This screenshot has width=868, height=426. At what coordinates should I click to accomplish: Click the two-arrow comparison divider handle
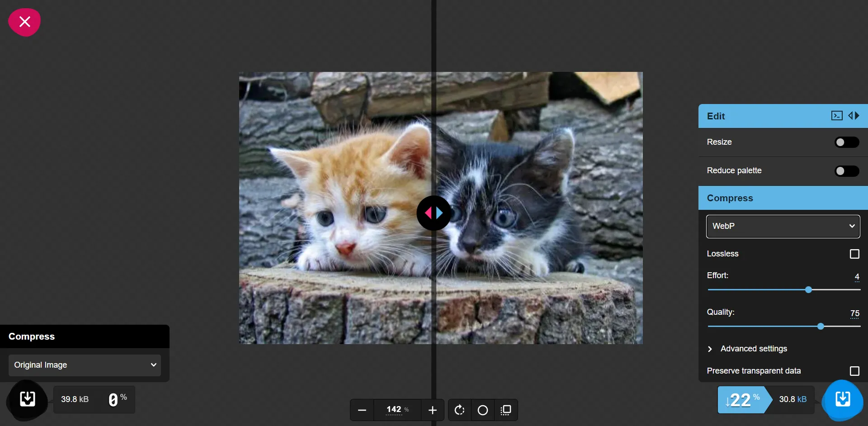434,213
